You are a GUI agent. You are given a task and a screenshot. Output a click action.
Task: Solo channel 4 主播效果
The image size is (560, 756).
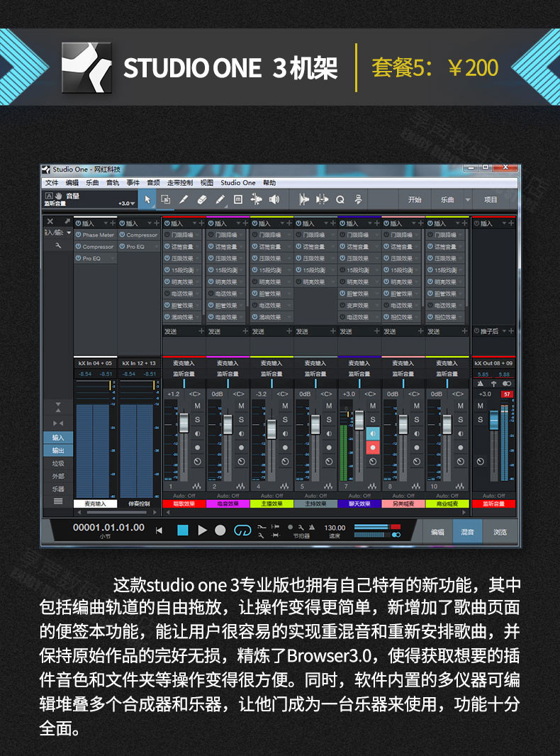285,419
